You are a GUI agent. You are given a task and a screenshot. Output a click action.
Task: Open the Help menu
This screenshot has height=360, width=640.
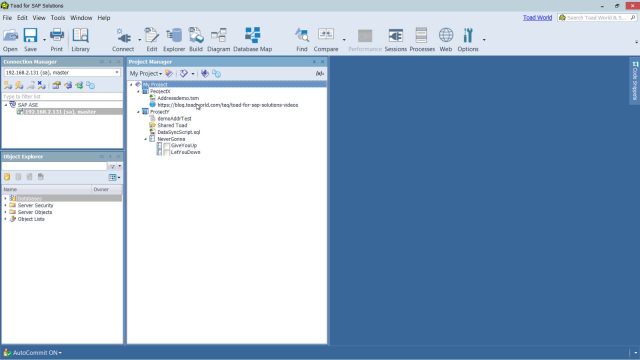pyautogui.click(x=104, y=18)
